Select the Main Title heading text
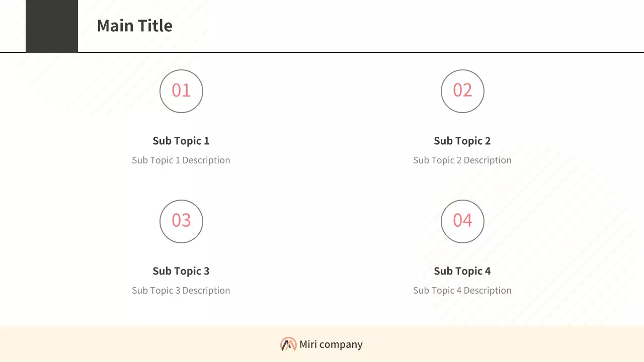This screenshot has width=644, height=362. coord(134,26)
